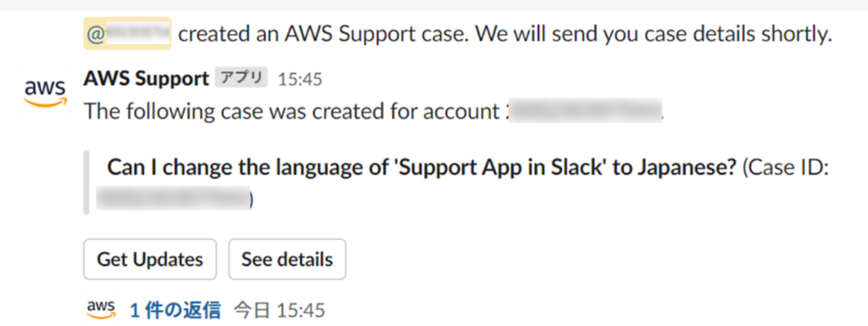Click the "(Case ID:" label text
Screen dimensions: 868x326
click(786, 167)
